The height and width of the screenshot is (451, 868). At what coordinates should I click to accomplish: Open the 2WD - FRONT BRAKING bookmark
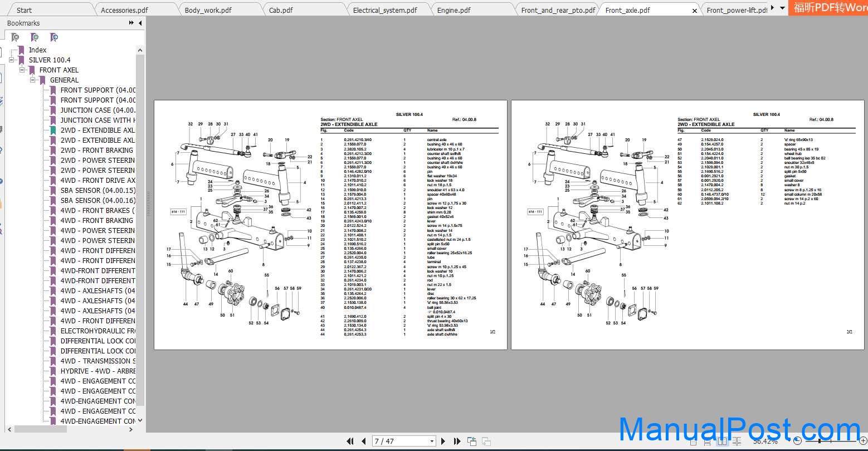pyautogui.click(x=97, y=150)
